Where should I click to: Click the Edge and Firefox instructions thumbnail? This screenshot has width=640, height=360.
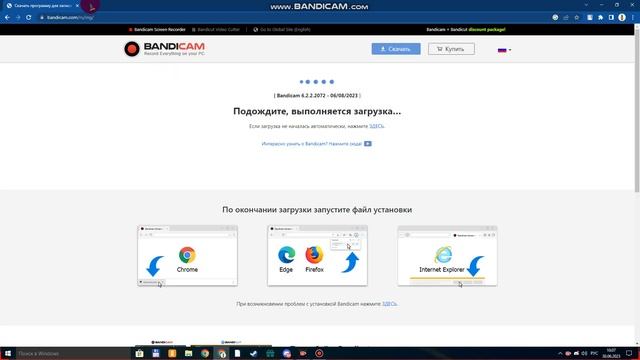point(317,256)
